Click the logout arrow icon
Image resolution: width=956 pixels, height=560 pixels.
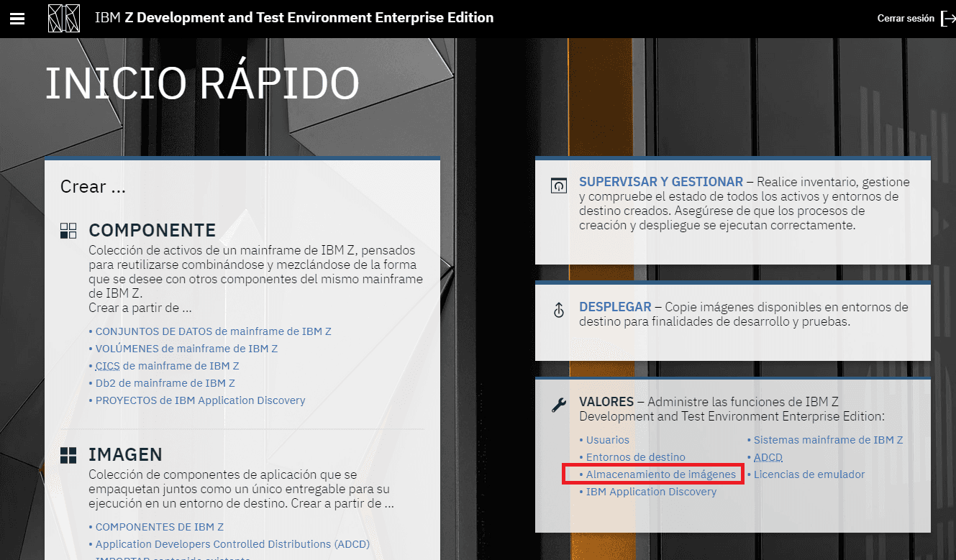click(947, 19)
